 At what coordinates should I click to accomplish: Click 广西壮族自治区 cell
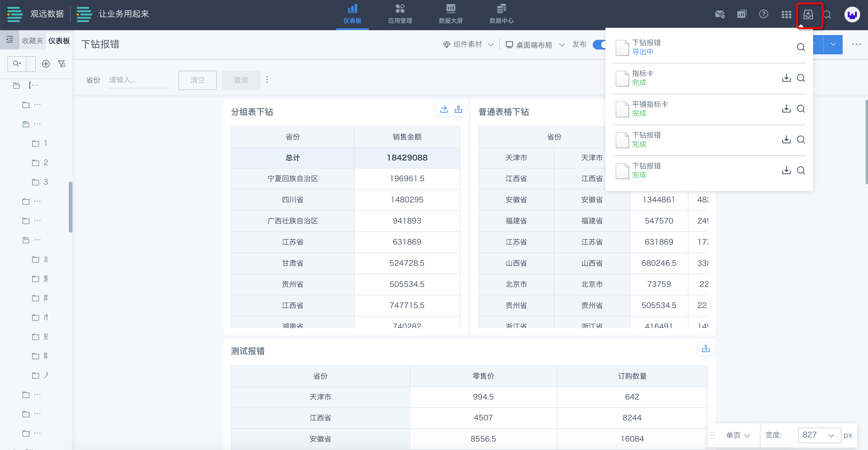pos(292,221)
